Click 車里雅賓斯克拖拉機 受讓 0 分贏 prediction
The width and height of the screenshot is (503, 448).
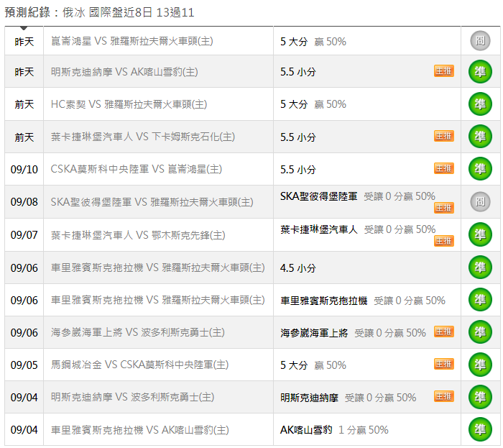[x=363, y=301]
